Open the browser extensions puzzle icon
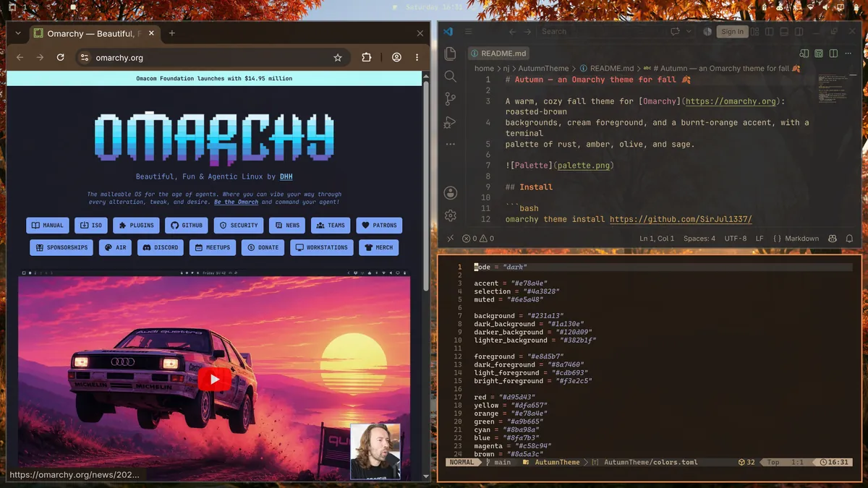This screenshot has width=868, height=488. pos(367,58)
